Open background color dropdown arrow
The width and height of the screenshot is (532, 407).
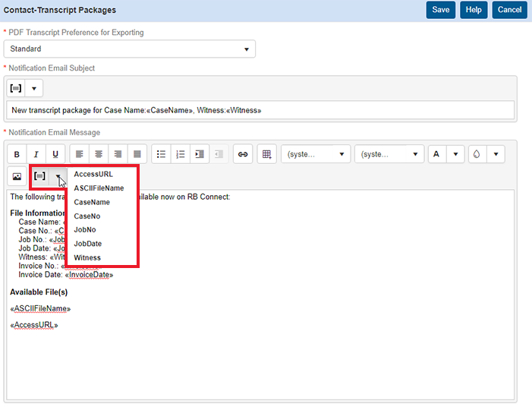496,154
